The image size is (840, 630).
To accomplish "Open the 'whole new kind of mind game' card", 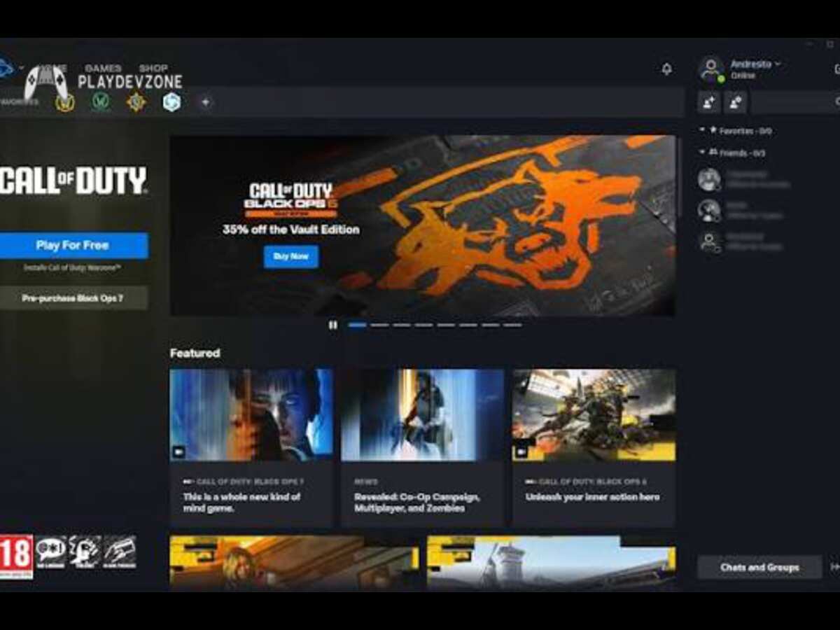I will (251, 448).
